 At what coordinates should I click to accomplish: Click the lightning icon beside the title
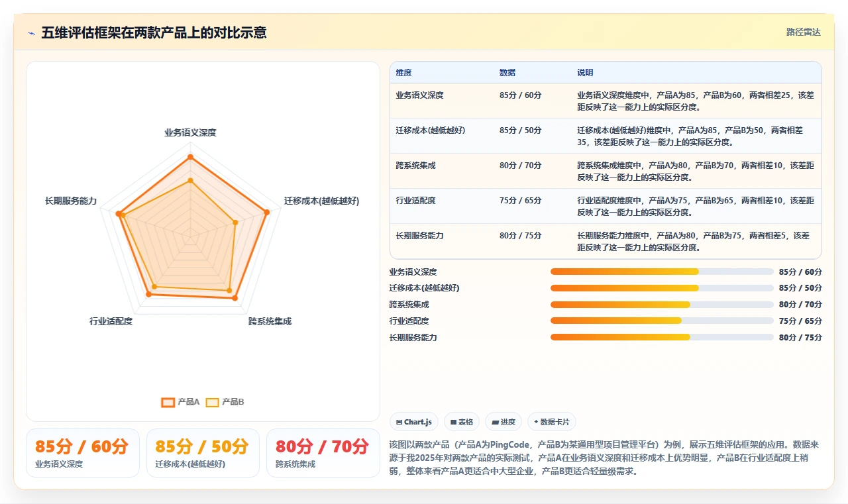[x=32, y=33]
